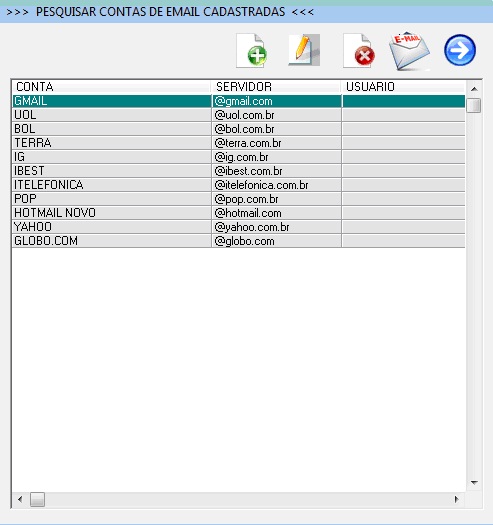Sort by the SERVIDOR column header
This screenshot has height=525, width=493.
276,87
